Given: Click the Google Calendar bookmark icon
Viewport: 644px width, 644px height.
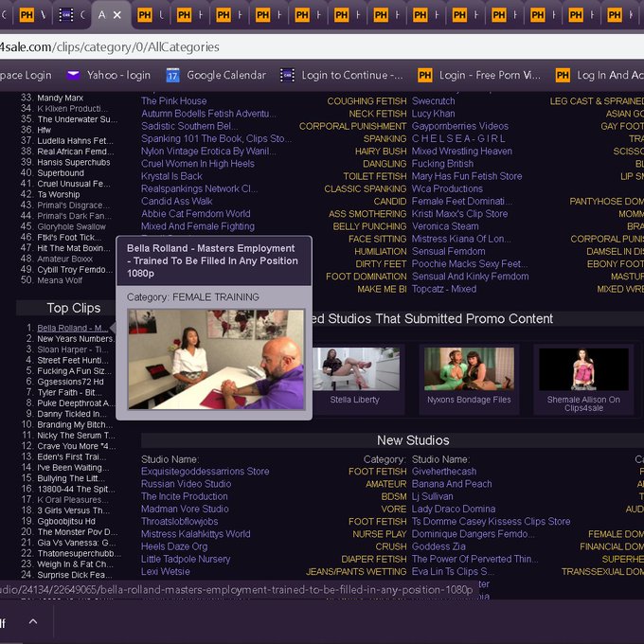Looking at the screenshot, I should pyautogui.click(x=173, y=75).
